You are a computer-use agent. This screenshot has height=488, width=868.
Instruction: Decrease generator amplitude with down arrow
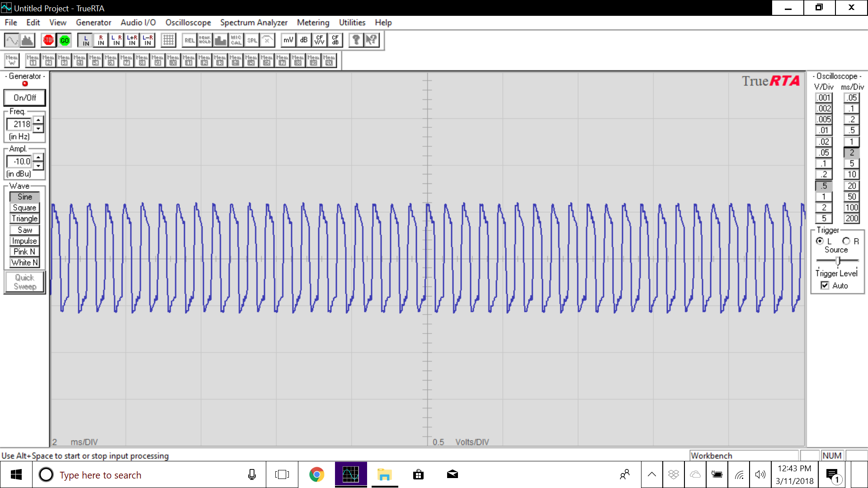point(38,166)
